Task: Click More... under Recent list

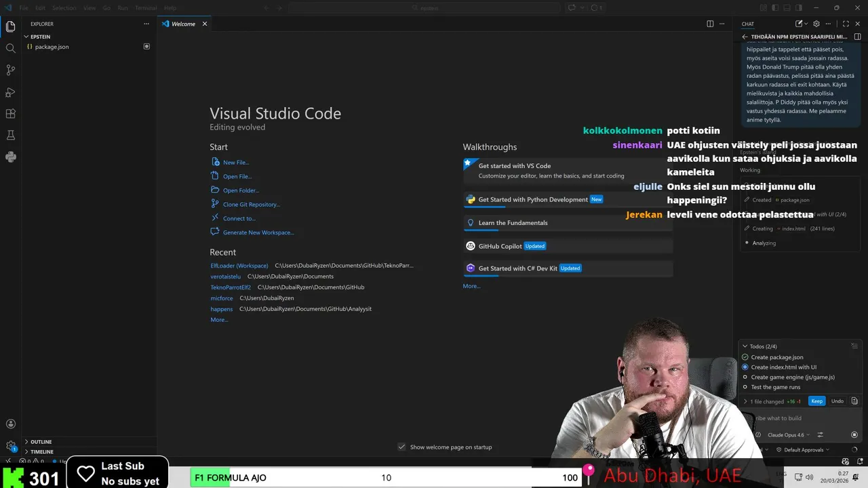Action: (219, 320)
